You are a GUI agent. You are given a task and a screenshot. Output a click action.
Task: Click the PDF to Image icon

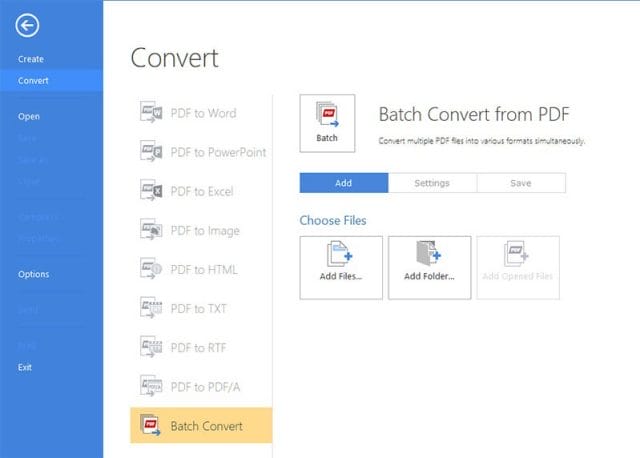click(x=151, y=229)
